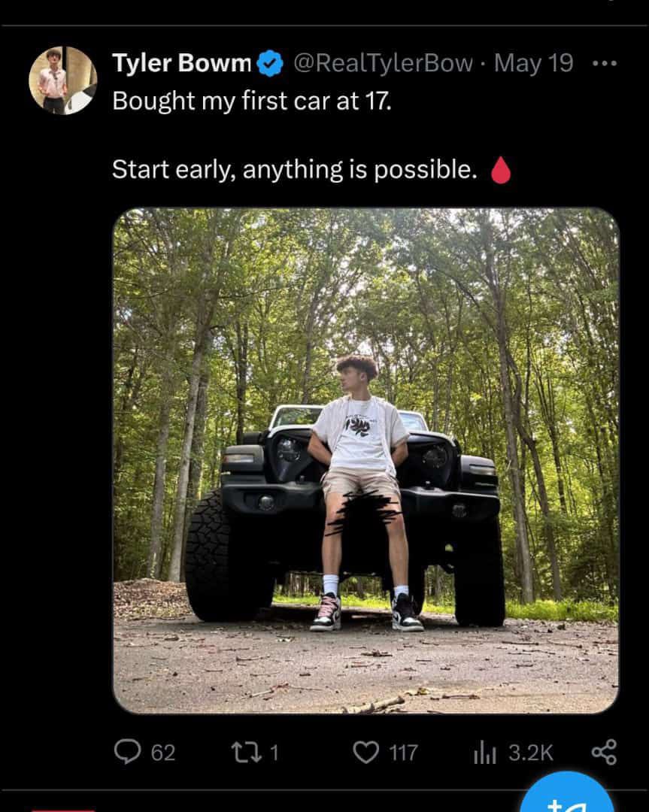Like the tweet with the heart icon
Viewport: 649px width, 812px height.
point(365,752)
